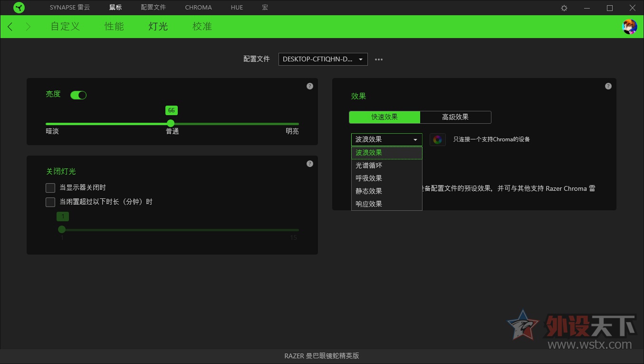The image size is (644, 364).
Task: Enable the 当显示器关闭时 checkbox
Action: point(50,187)
